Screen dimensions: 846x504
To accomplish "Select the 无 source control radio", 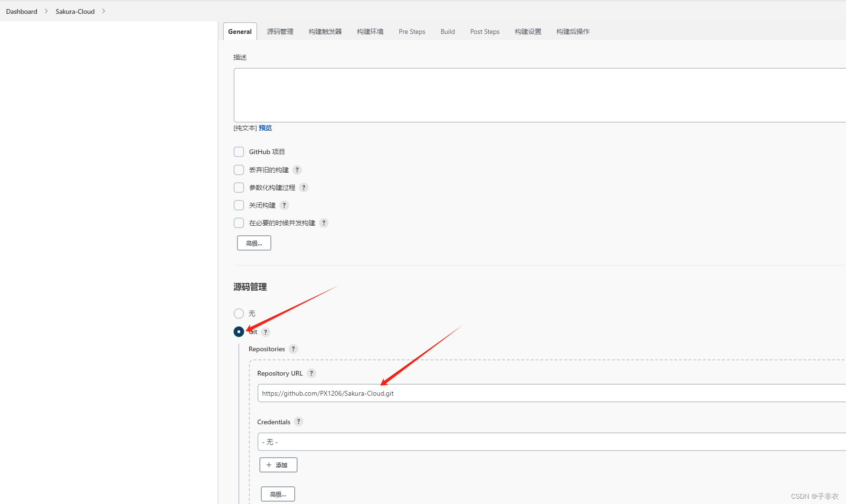I will pos(239,314).
